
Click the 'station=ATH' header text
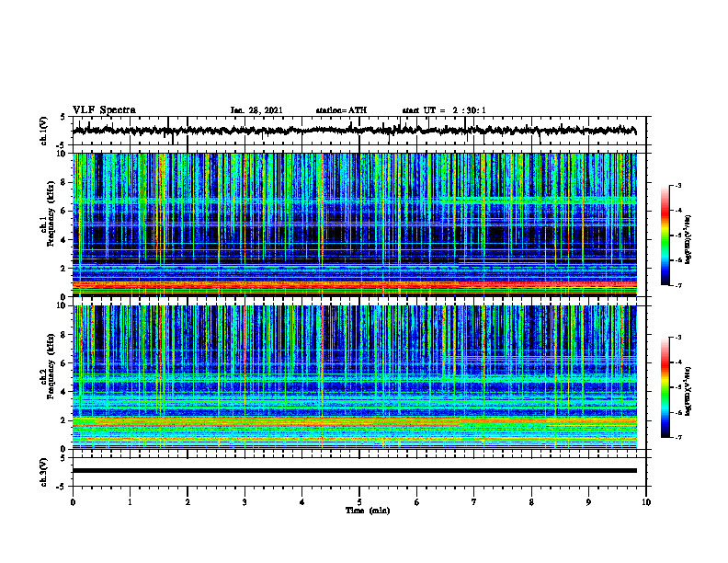pos(341,110)
